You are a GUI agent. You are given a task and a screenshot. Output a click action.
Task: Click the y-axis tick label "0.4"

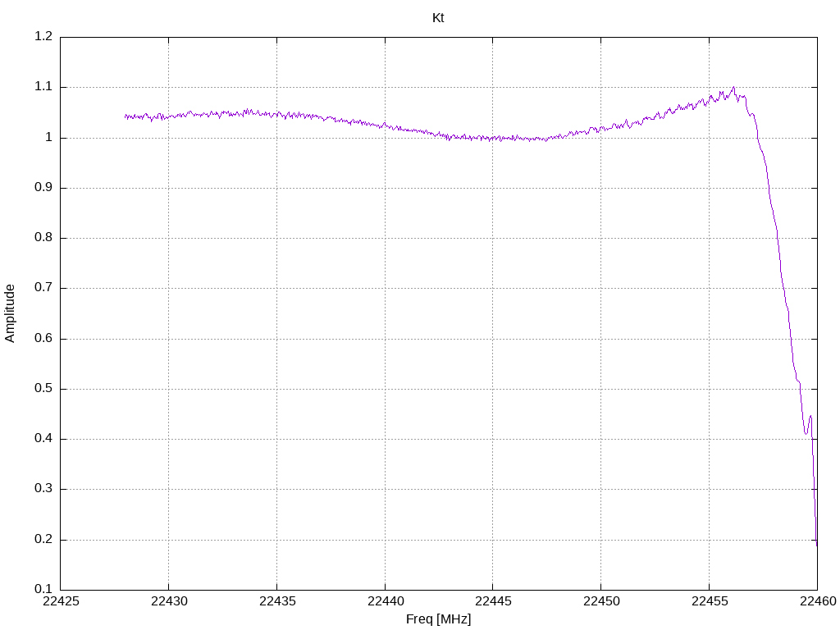(x=43, y=438)
